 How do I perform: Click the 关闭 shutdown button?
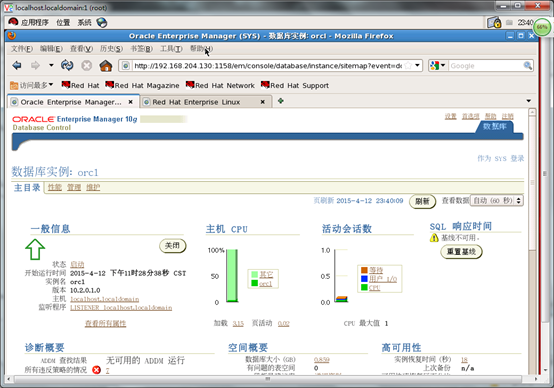coord(172,246)
